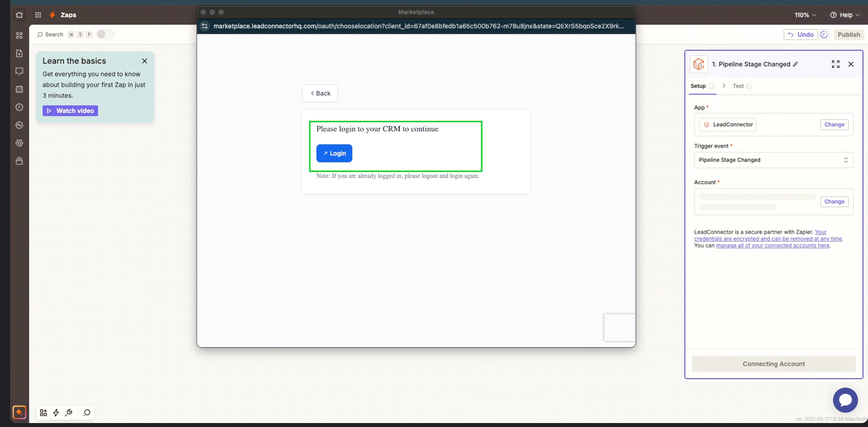Click the rename pencil next to Pipeline Stage Changed
The width and height of the screenshot is (868, 427).
click(x=795, y=64)
